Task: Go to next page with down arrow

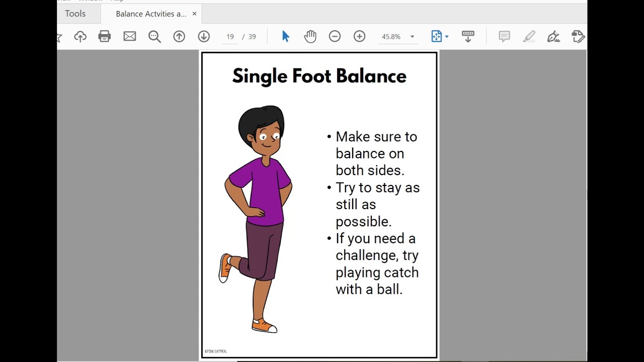Action: click(204, 37)
